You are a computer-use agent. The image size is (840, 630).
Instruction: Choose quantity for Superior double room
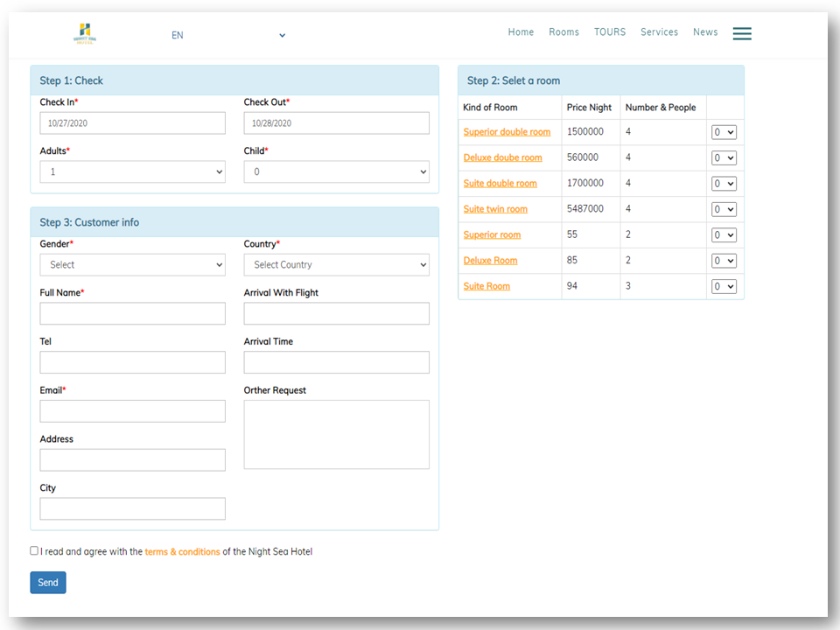point(724,133)
